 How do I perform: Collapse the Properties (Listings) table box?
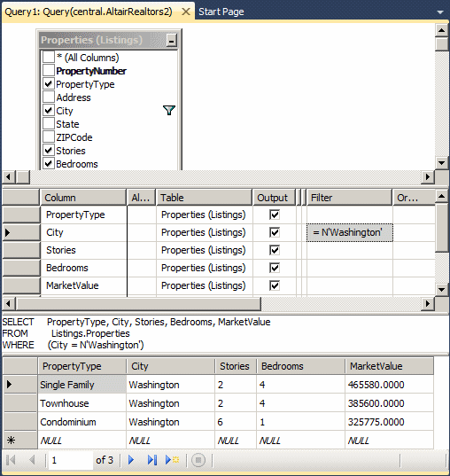[x=172, y=40]
